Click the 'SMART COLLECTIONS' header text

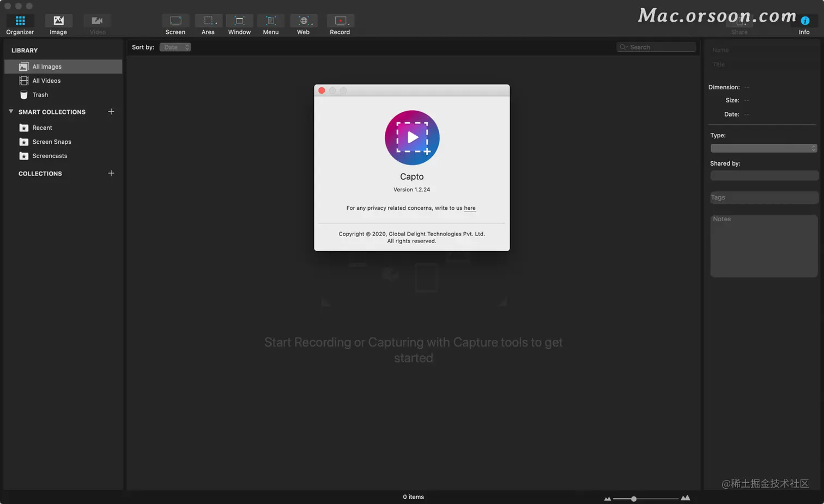(52, 112)
